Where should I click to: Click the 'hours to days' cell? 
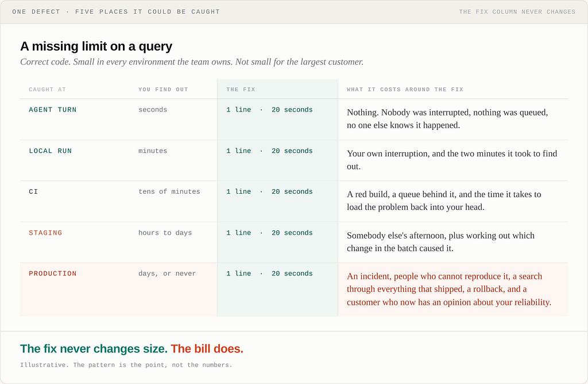tap(165, 233)
